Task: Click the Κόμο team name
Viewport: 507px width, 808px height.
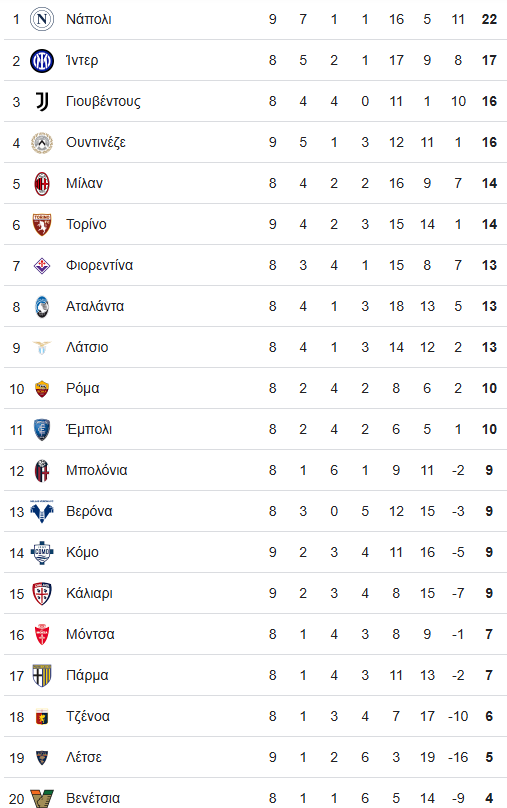Action: point(82,552)
